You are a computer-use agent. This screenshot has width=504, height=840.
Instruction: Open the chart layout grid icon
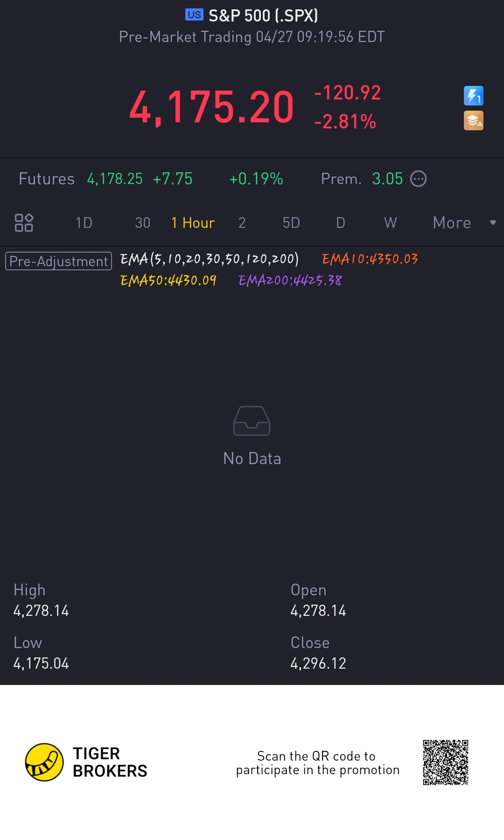(24, 223)
